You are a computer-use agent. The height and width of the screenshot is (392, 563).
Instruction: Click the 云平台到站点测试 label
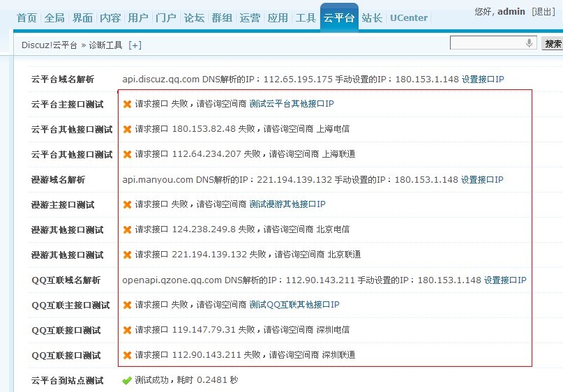click(68, 381)
